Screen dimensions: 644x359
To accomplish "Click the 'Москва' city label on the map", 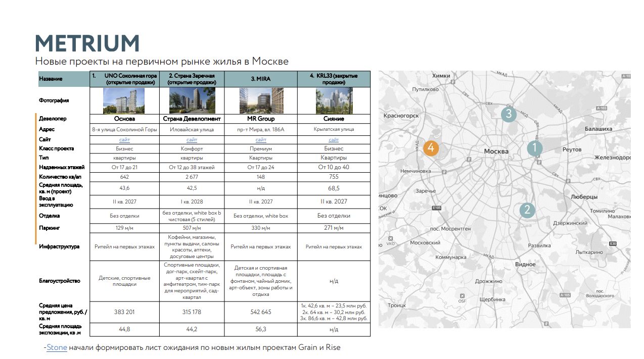I will [x=496, y=151].
